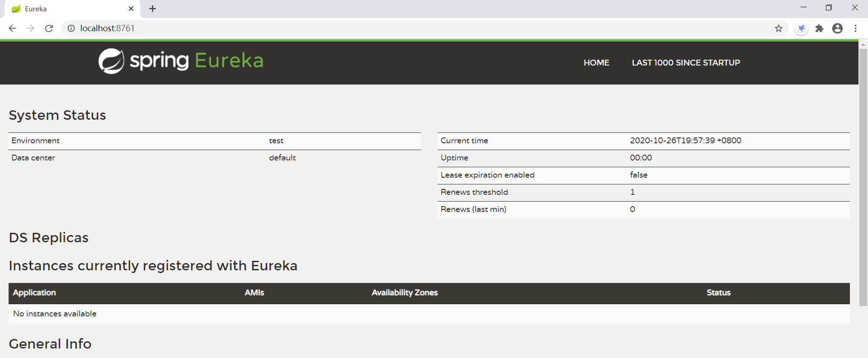Click the Instances currently registered heading

click(153, 266)
